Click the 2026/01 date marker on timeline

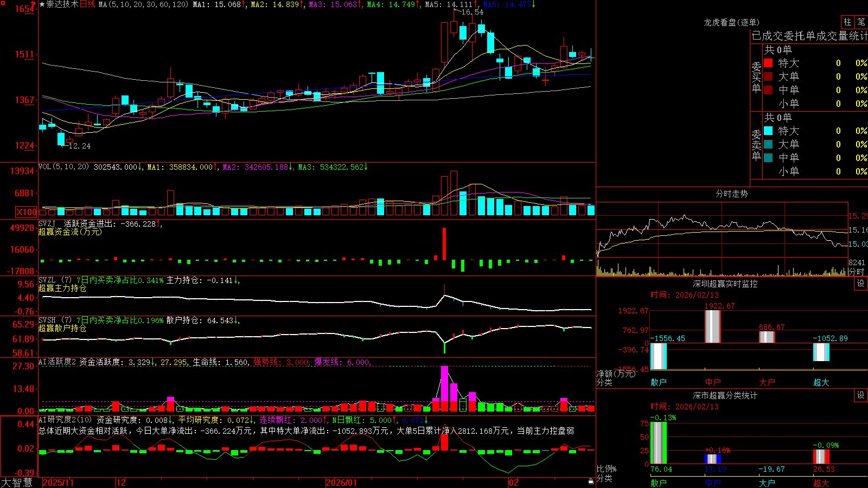point(342,483)
